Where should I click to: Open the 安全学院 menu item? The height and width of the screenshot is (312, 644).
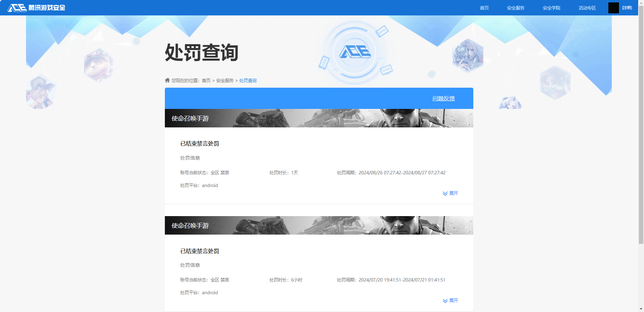(551, 8)
